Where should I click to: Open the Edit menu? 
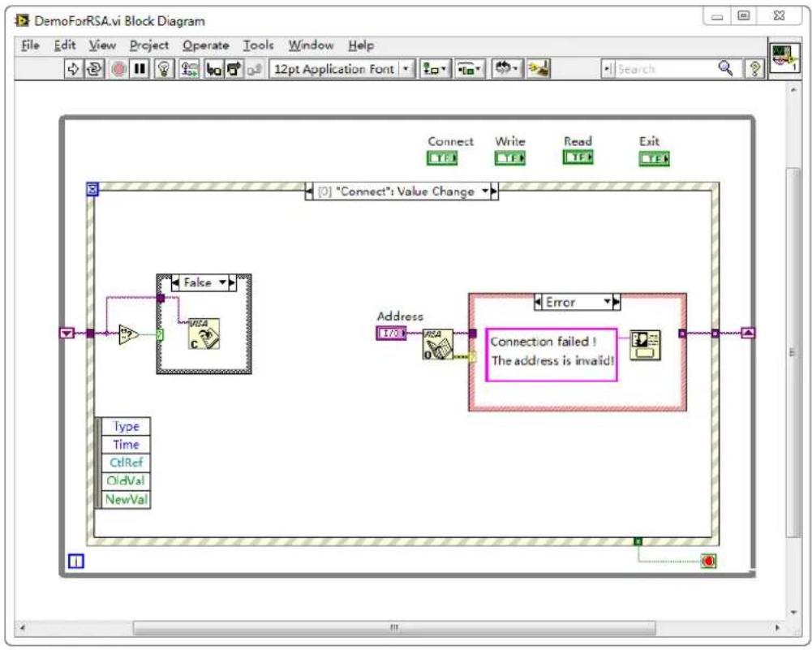(65, 45)
